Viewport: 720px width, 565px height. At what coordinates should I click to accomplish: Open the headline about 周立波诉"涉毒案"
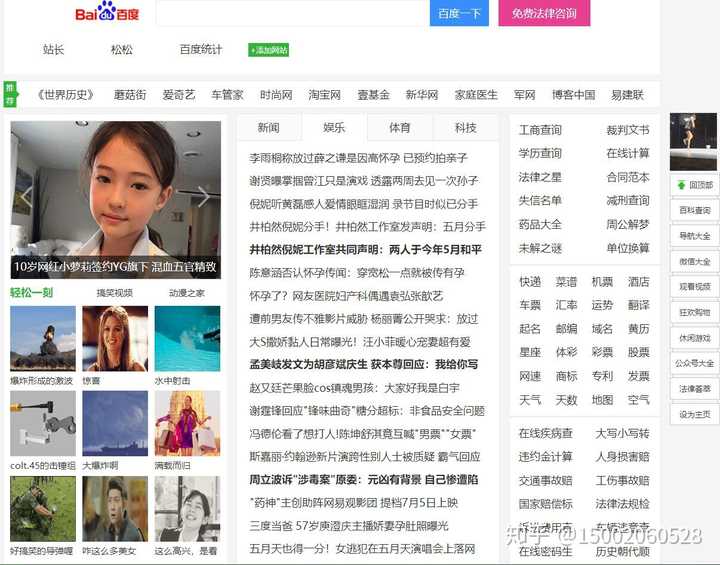point(364,480)
